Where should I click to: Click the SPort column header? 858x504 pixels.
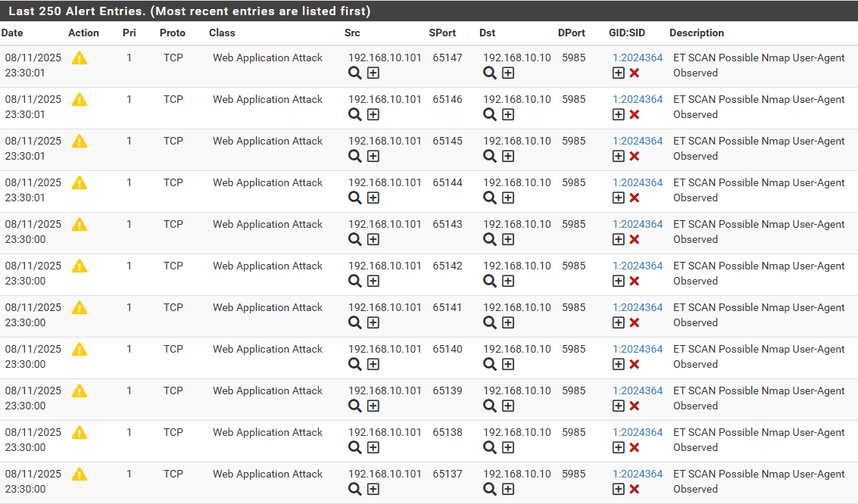tap(442, 33)
